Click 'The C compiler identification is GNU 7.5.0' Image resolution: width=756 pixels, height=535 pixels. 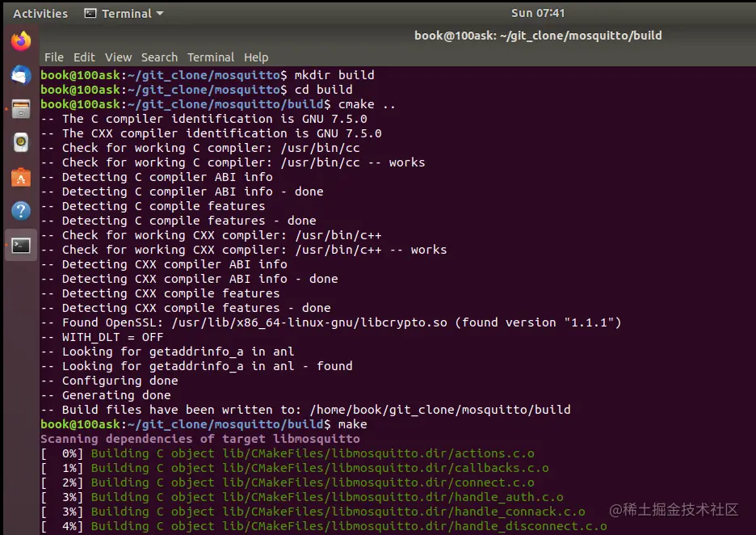204,119
